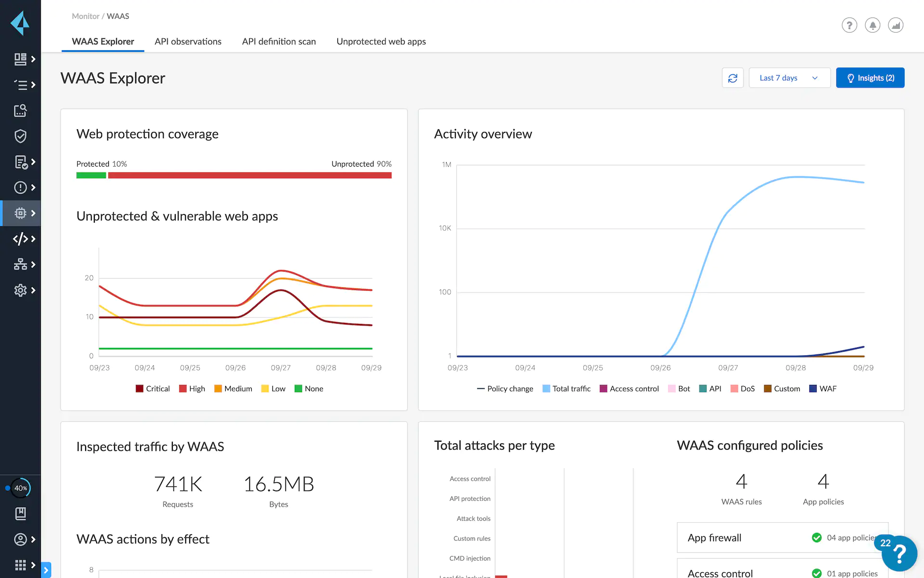Click the shield/protection icon in sidebar
924x578 pixels.
(20, 136)
